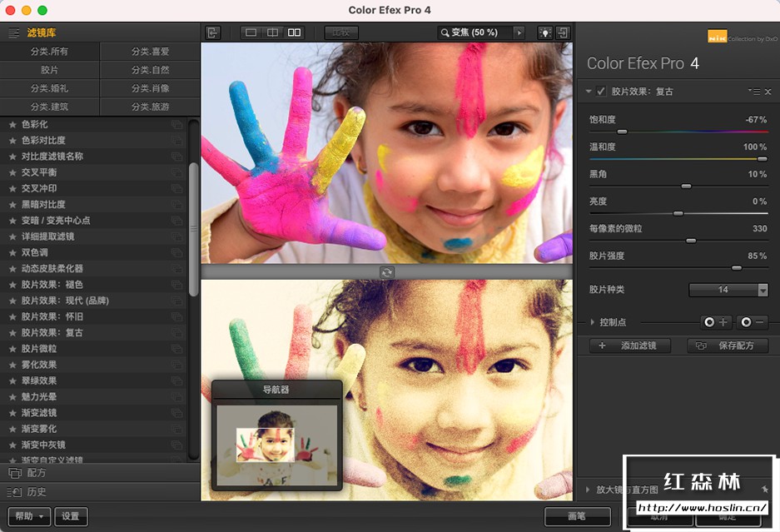Add a positive control point
Image resolution: width=780 pixels, height=532 pixels.
pyautogui.click(x=715, y=322)
